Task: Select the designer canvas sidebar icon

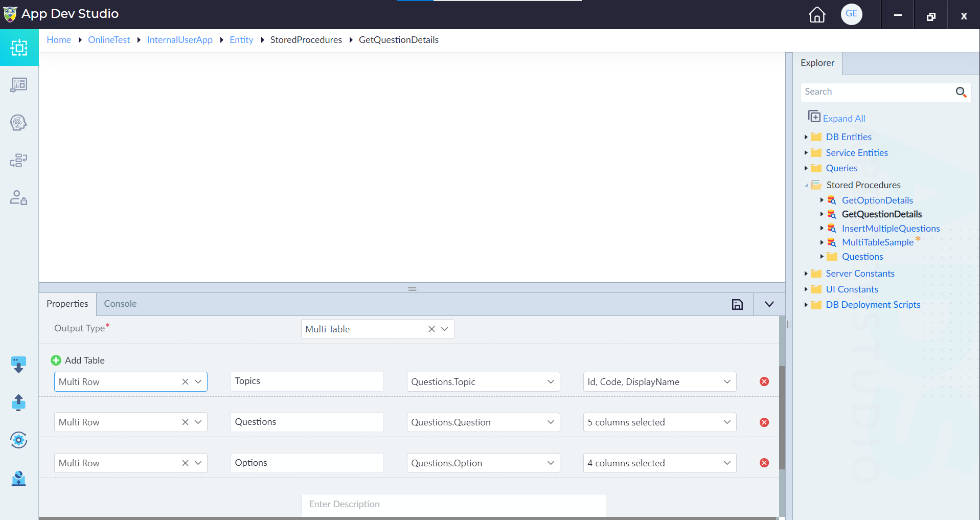Action: 19,48
